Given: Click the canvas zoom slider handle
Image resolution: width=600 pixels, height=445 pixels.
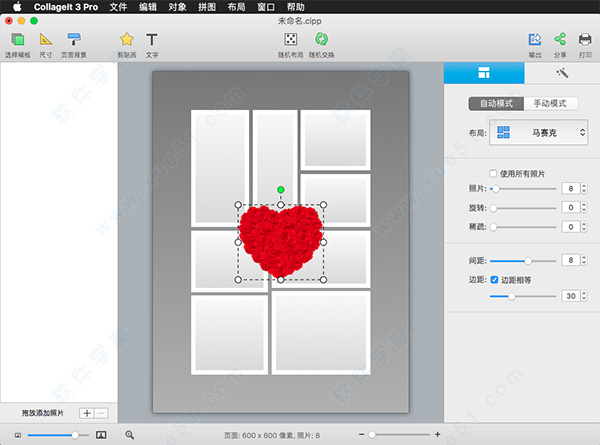Looking at the screenshot, I should point(372,435).
